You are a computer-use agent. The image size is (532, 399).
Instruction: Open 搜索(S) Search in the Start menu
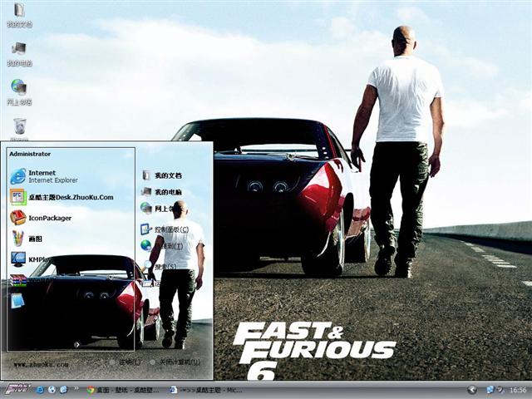pyautogui.click(x=160, y=266)
